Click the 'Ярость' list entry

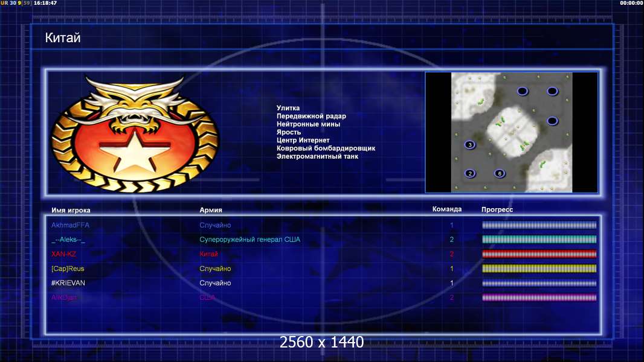pyautogui.click(x=288, y=132)
